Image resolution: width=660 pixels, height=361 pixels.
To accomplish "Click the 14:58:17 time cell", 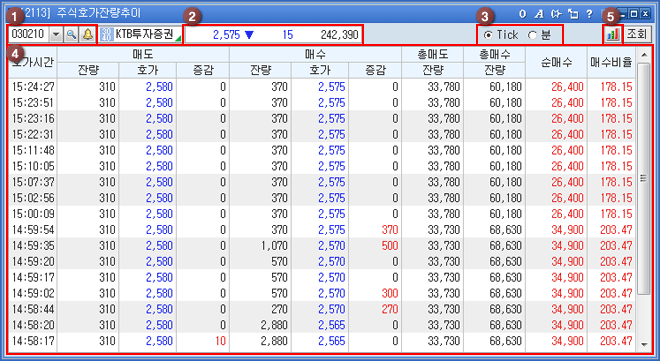I will tap(33, 341).
